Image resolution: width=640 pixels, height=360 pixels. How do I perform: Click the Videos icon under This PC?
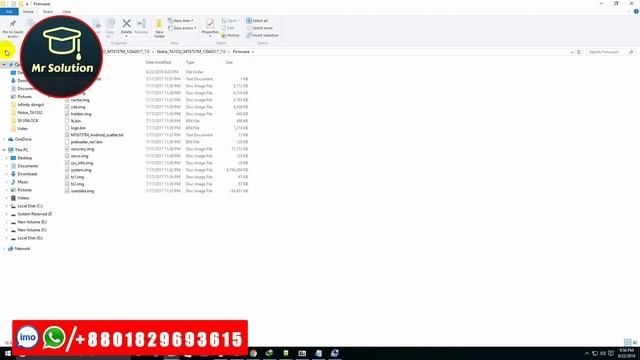coord(13,198)
